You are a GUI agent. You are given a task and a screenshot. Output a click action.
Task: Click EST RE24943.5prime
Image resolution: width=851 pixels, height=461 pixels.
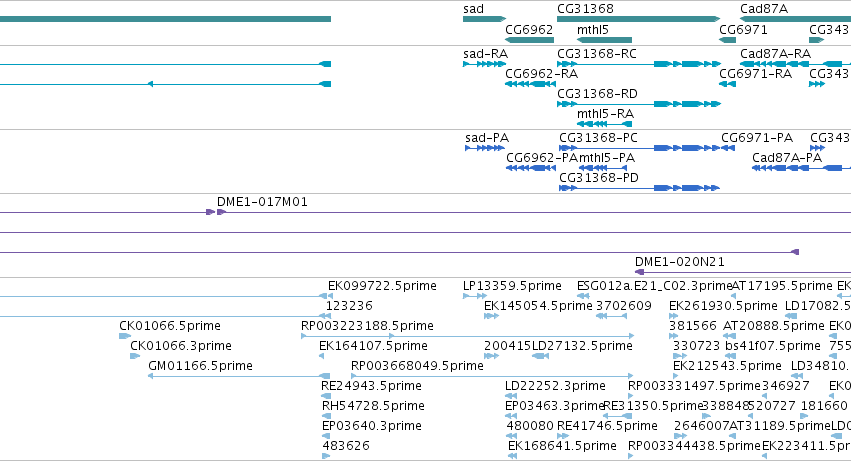[x=371, y=387]
